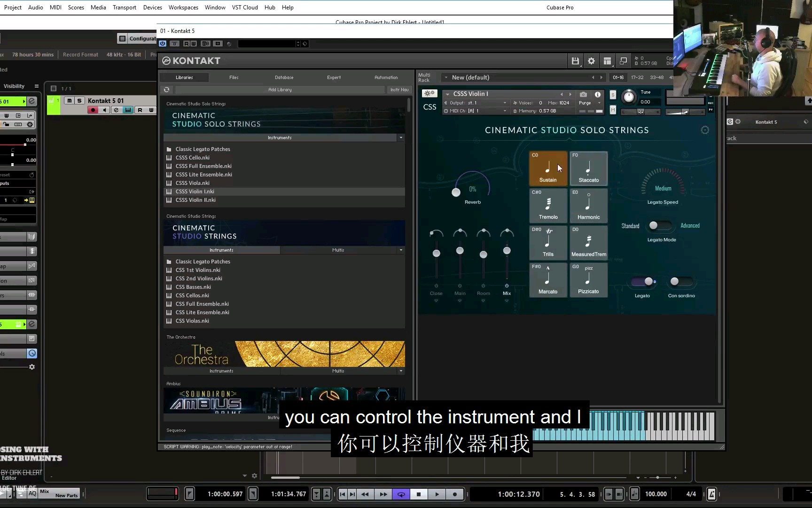Switch to Automation tab in Kontakt

(386, 77)
